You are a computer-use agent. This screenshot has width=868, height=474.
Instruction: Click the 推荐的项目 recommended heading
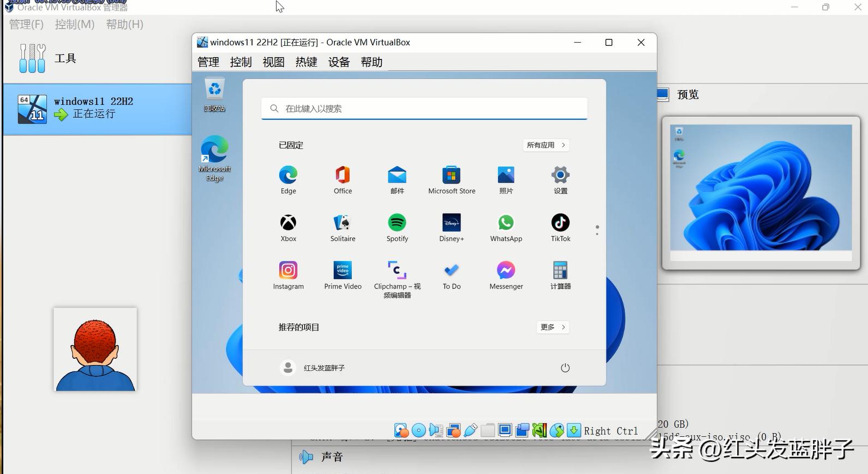(299, 327)
